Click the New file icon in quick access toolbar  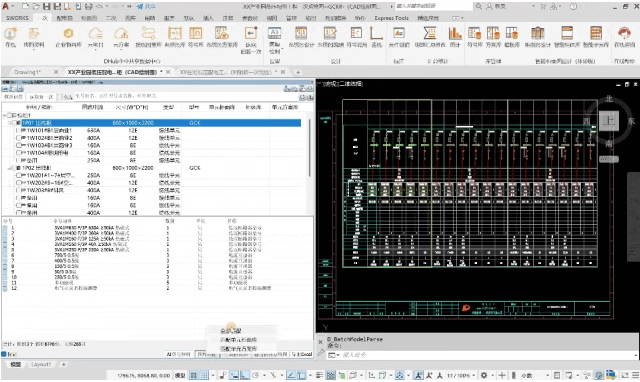tap(26, 6)
